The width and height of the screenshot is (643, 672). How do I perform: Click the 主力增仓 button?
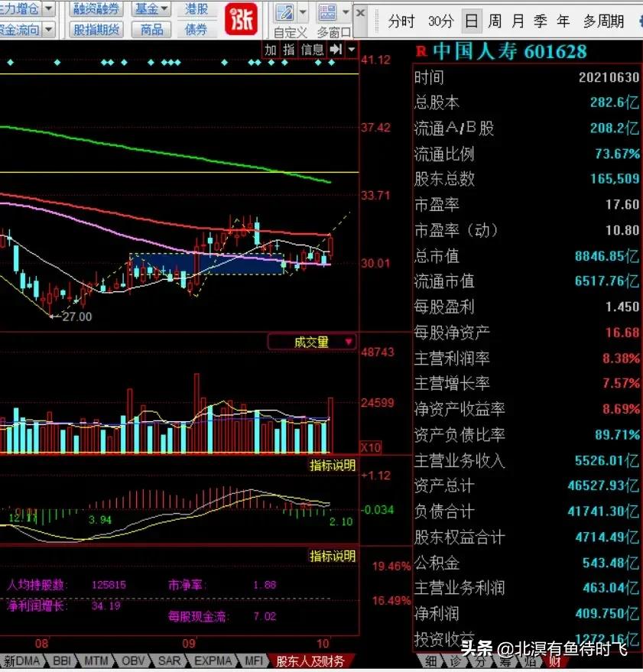click(20, 8)
